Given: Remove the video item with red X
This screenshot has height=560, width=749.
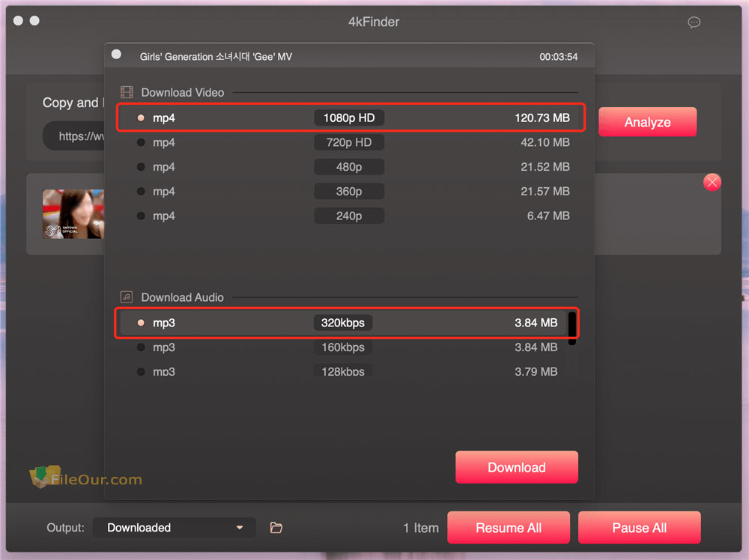Looking at the screenshot, I should (x=712, y=182).
